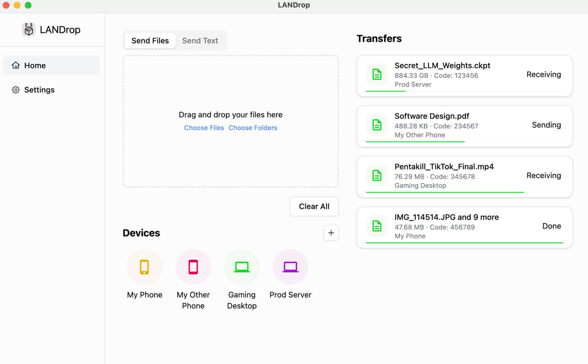Click the Choose Folders link

[x=253, y=128]
